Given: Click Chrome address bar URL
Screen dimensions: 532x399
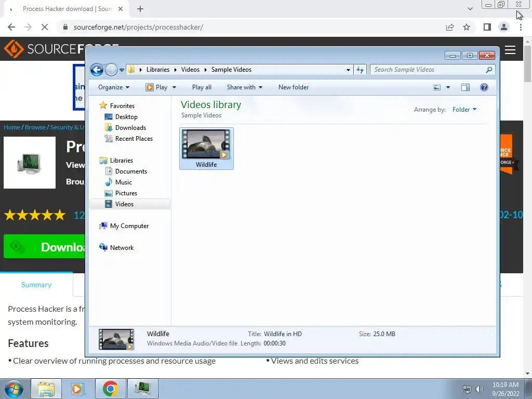Looking at the screenshot, I should point(138,27).
